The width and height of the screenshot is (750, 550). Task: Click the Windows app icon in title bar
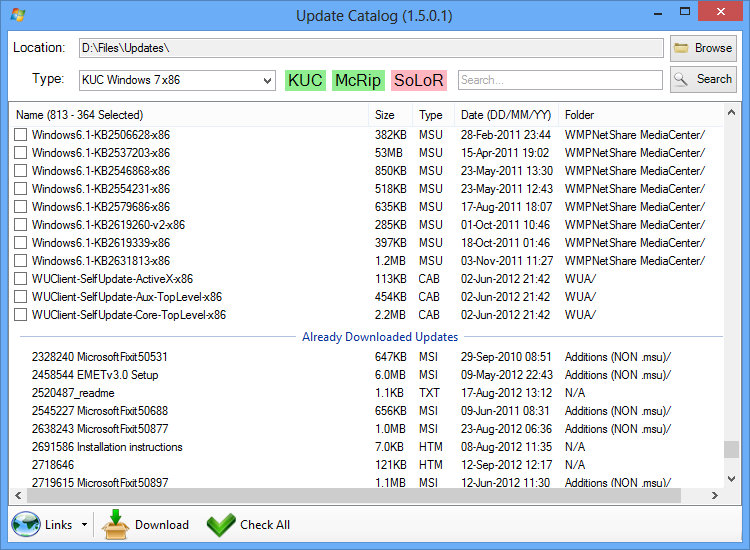[18, 15]
